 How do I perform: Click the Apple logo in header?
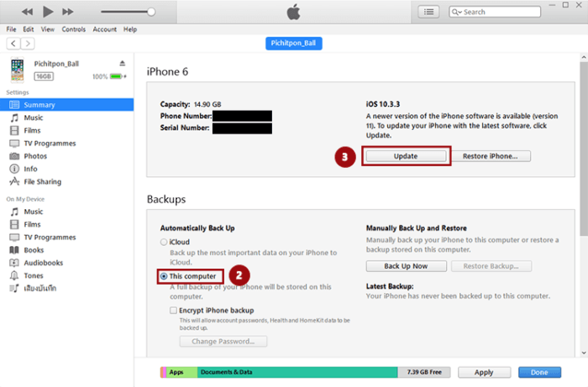click(294, 12)
